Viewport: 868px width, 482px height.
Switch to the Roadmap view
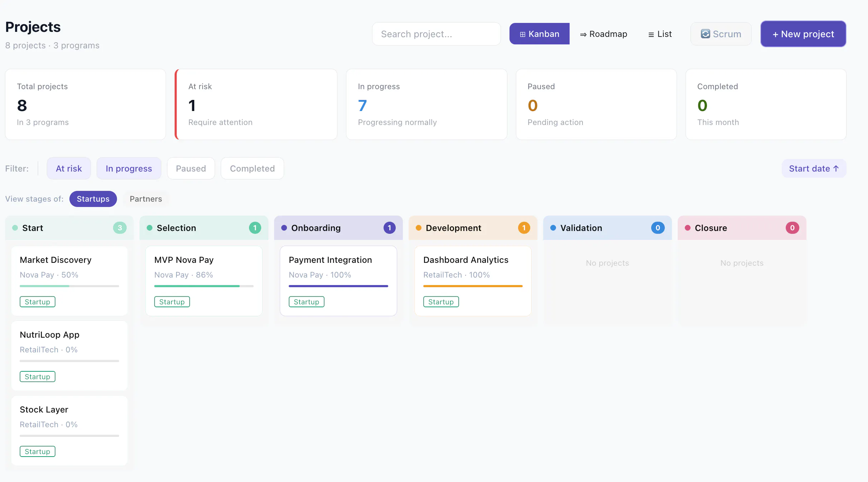click(604, 34)
